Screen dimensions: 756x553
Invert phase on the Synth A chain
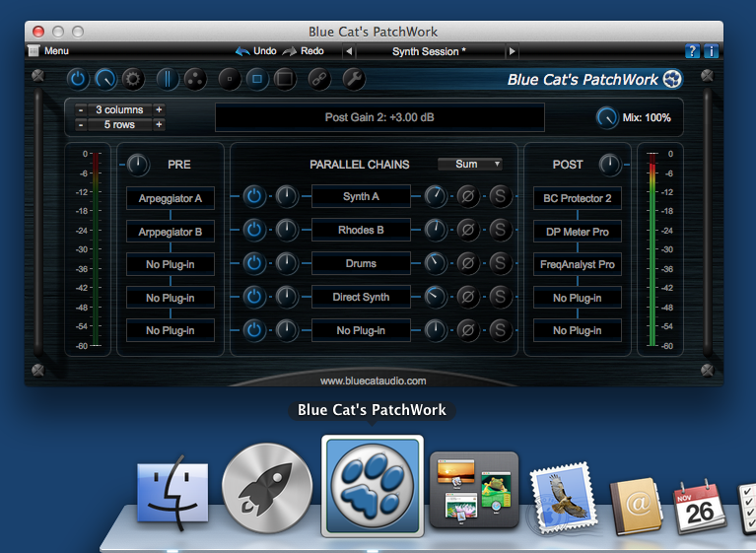click(x=468, y=196)
